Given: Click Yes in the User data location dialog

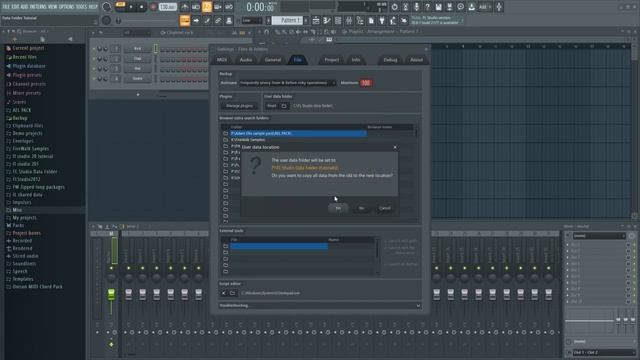Looking at the screenshot, I should click(338, 208).
